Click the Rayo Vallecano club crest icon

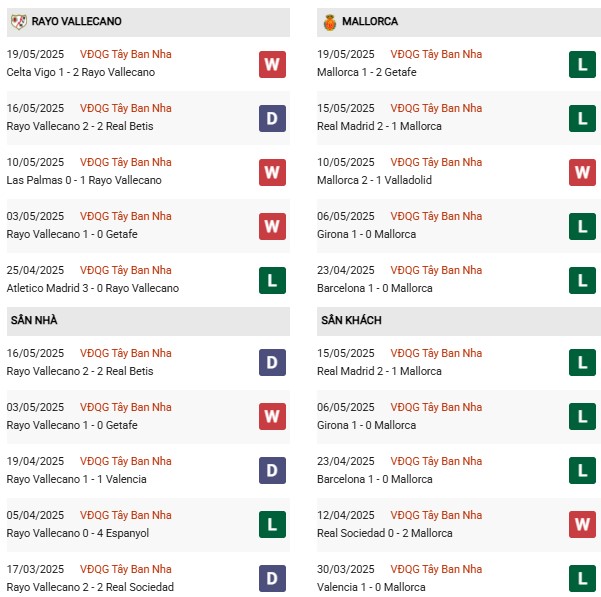point(18,21)
